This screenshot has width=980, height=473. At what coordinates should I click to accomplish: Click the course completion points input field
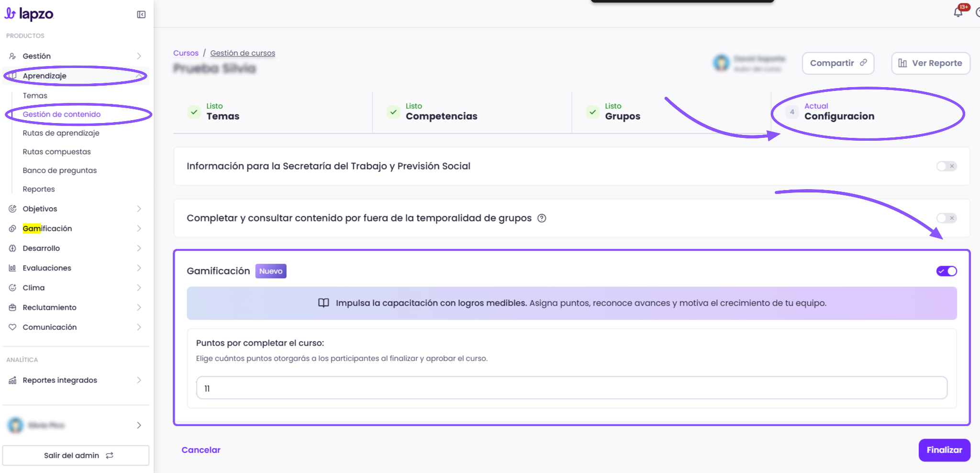[x=571, y=388]
